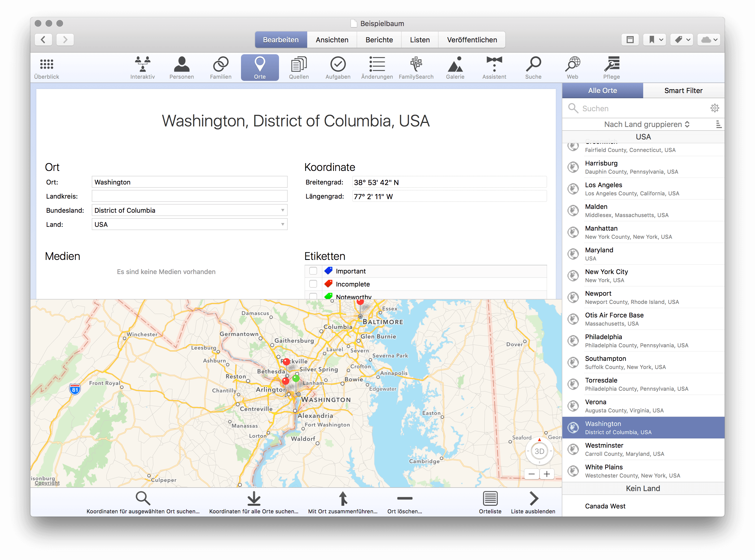
Task: Expand the Bundesland dropdown arrow
Action: pyautogui.click(x=283, y=210)
